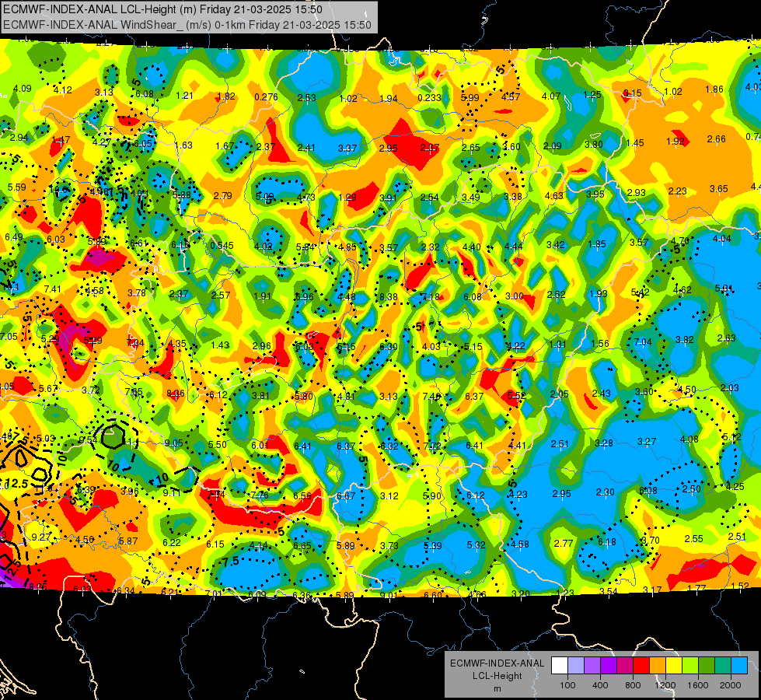Click the white legend color swatch
This screenshot has height=700, width=761.
coord(560,666)
